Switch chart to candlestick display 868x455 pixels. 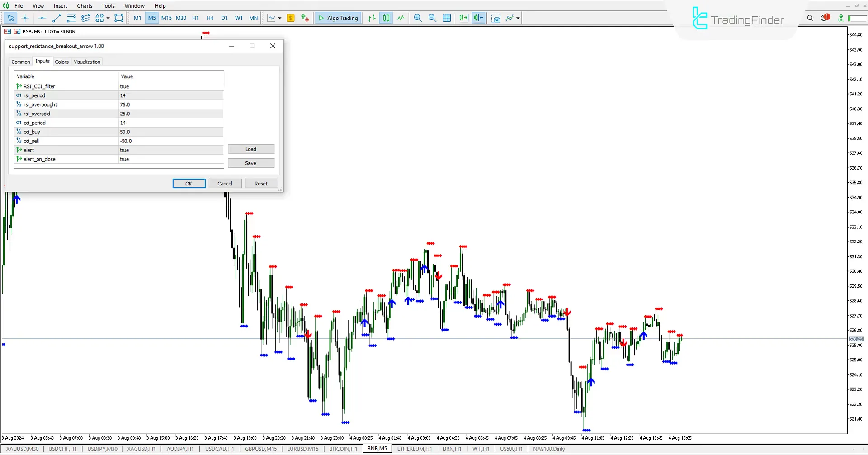click(386, 18)
